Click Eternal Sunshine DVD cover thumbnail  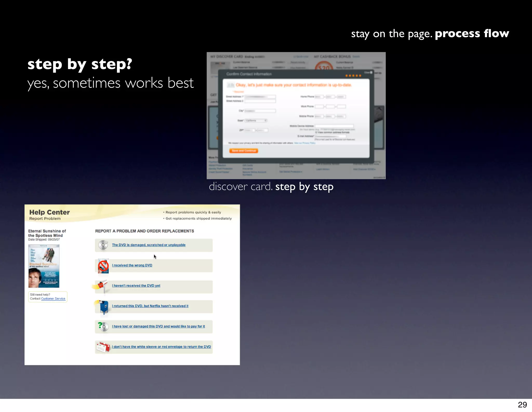coord(44,266)
